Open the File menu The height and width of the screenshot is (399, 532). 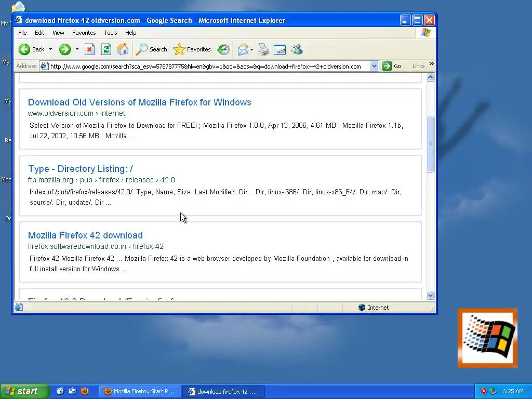22,33
